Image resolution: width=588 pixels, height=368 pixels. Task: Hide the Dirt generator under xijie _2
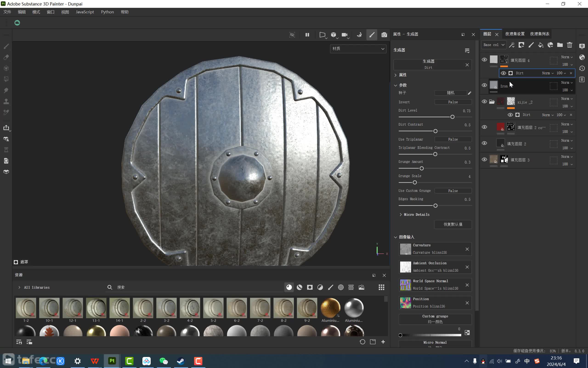[510, 115]
